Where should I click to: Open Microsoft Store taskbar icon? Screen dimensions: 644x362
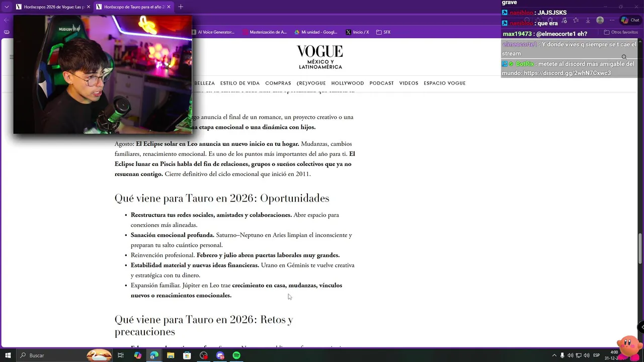(x=187, y=355)
